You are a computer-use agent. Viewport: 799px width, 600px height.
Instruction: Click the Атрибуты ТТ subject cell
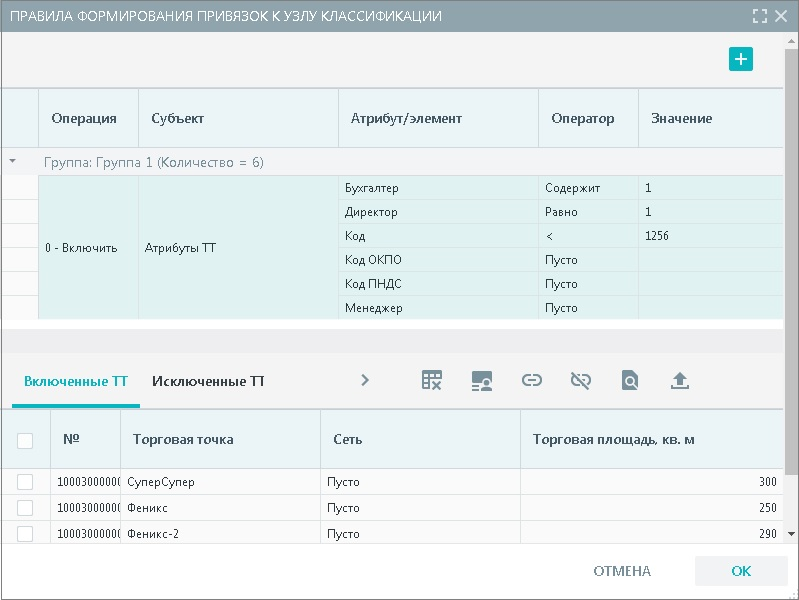238,248
